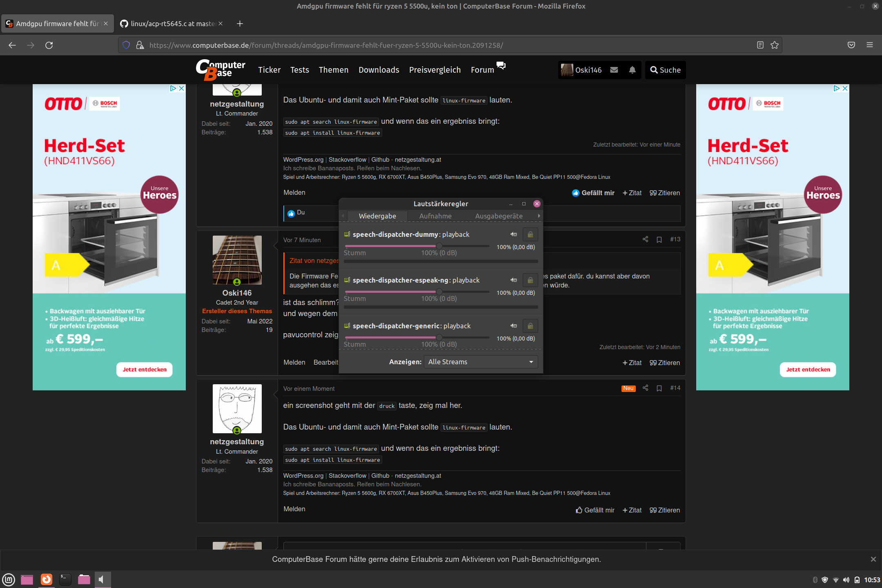Open the Ausgabegeräte tab
This screenshot has height=588, width=882.
tap(499, 216)
